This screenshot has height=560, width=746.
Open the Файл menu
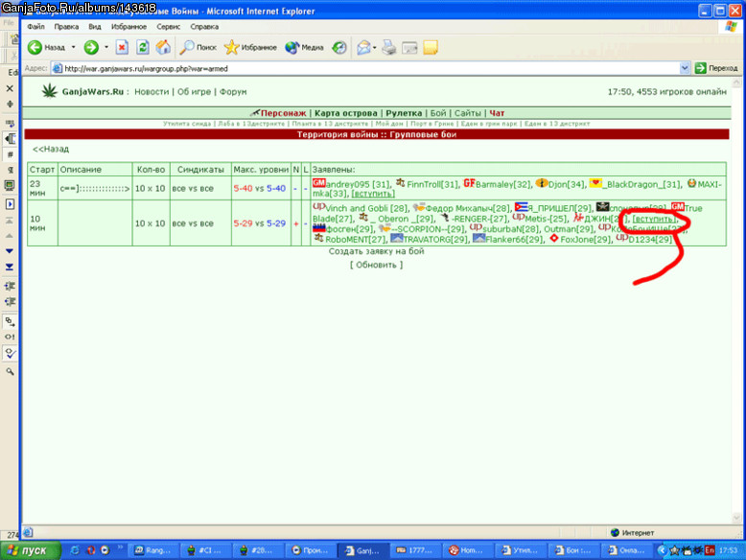35,27
